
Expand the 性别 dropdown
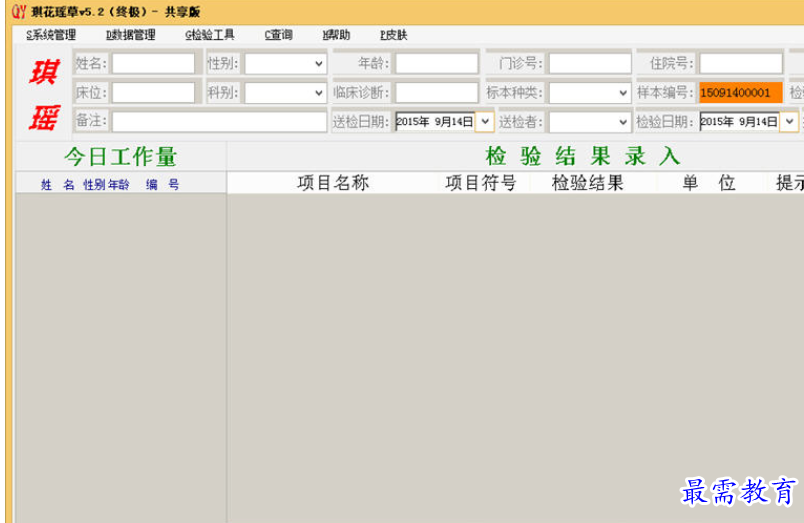pyautogui.click(x=319, y=64)
